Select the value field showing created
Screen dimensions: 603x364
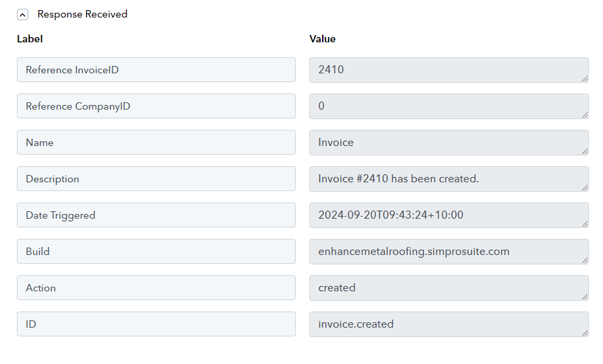click(x=449, y=288)
